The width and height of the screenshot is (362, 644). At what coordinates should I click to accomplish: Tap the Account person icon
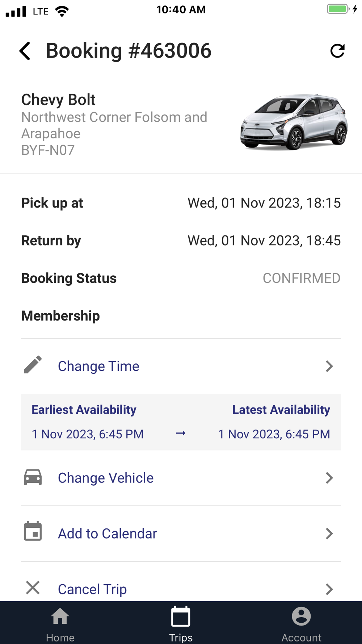pyautogui.click(x=301, y=616)
